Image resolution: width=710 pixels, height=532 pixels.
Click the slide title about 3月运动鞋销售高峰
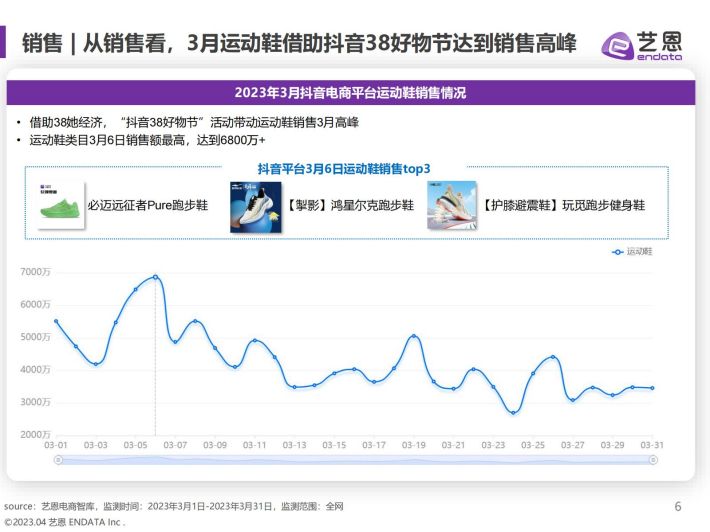(299, 43)
